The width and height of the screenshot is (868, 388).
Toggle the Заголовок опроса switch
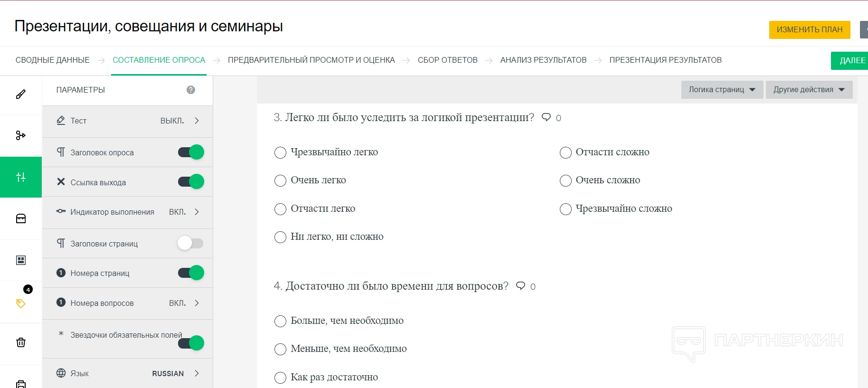click(191, 152)
